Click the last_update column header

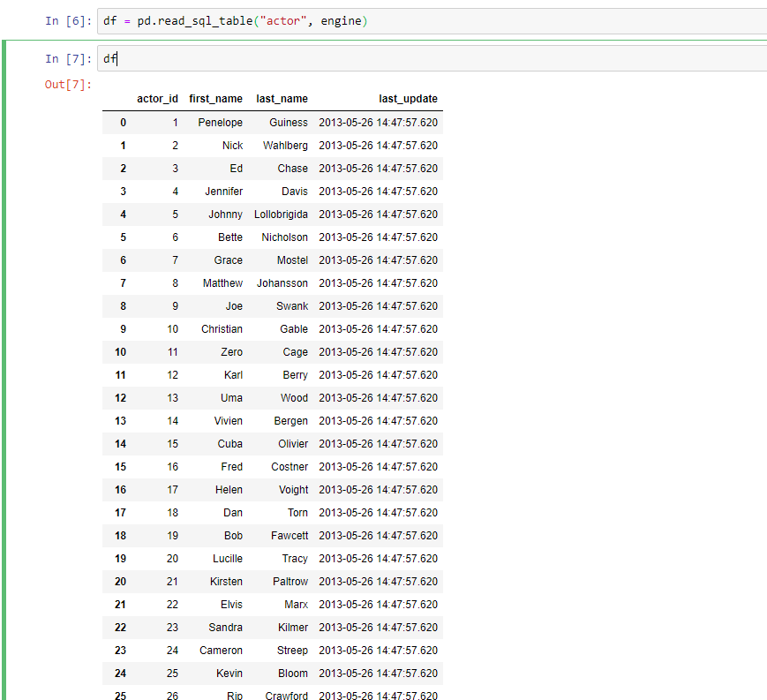(x=408, y=99)
